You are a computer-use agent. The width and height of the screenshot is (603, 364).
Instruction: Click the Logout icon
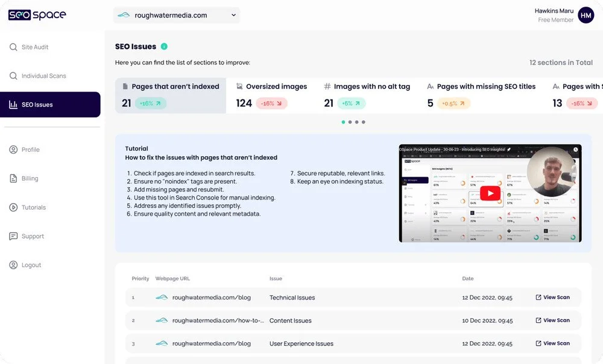pos(13,265)
